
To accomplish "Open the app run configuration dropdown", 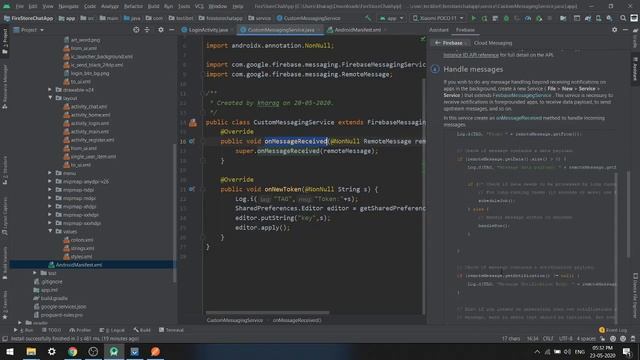I will pyautogui.click(x=391, y=18).
